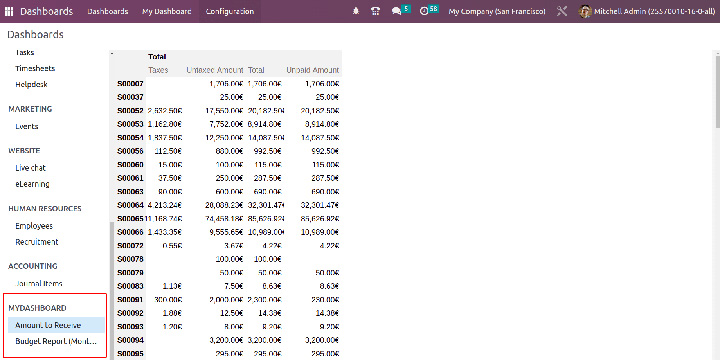Open the Mitchell Admin user menu
Image resolution: width=720 pixels, height=360 pixels.
pos(647,11)
